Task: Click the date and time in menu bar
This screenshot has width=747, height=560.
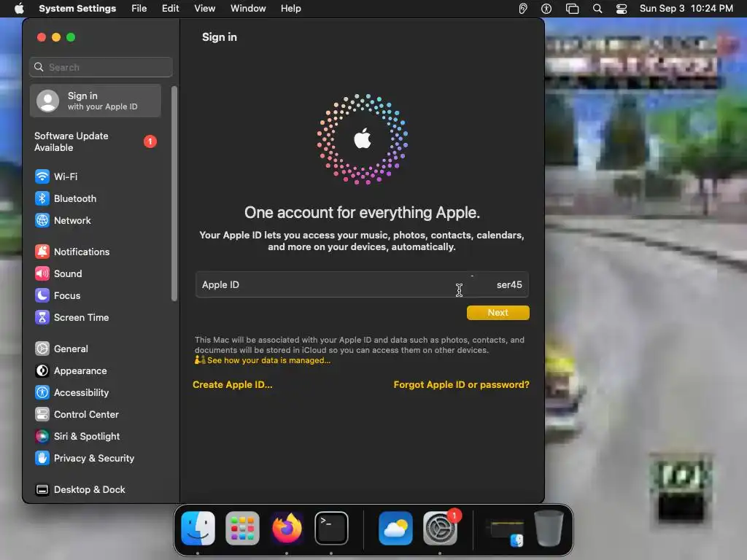Action: tap(686, 9)
